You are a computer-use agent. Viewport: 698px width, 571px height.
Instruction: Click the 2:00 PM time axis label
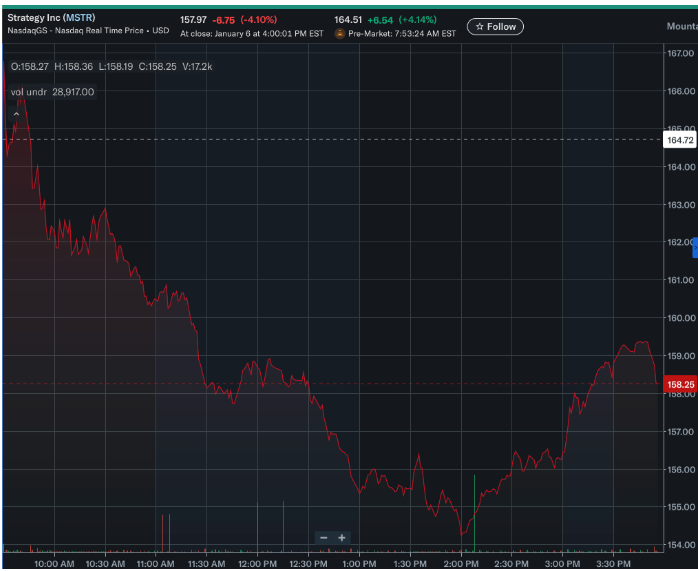coord(460,564)
